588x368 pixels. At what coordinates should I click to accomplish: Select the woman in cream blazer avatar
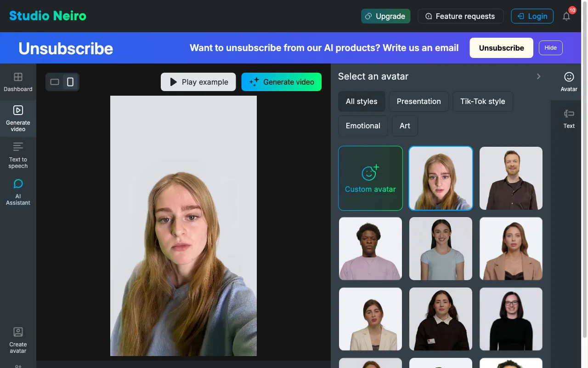(370, 319)
